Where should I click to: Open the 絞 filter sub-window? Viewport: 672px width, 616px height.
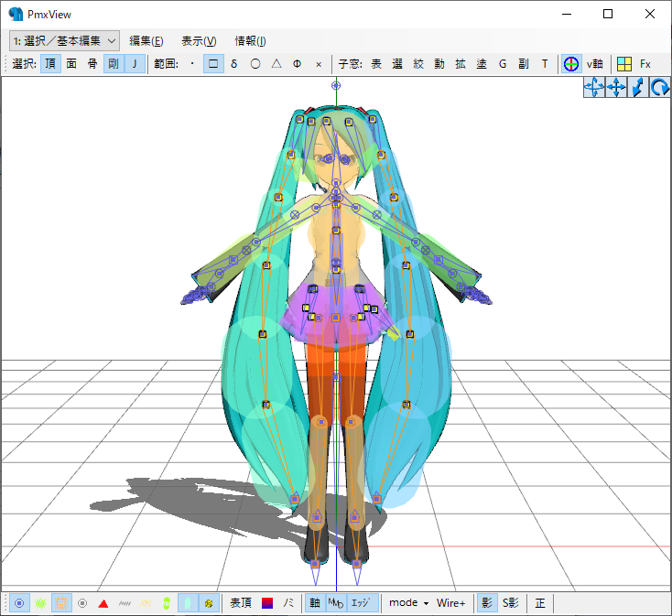(x=418, y=64)
